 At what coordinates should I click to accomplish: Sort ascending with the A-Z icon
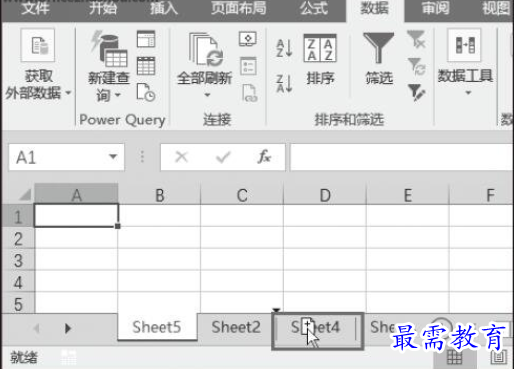click(x=284, y=48)
